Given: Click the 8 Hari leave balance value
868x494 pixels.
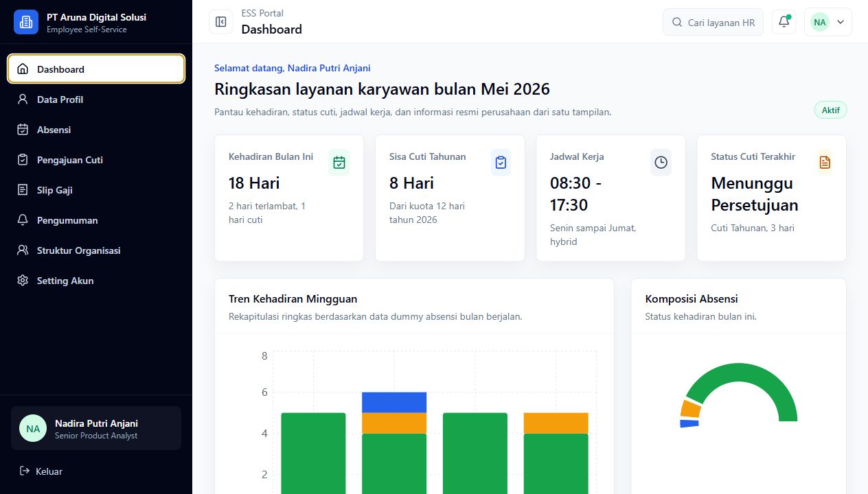Looking at the screenshot, I should 411,183.
